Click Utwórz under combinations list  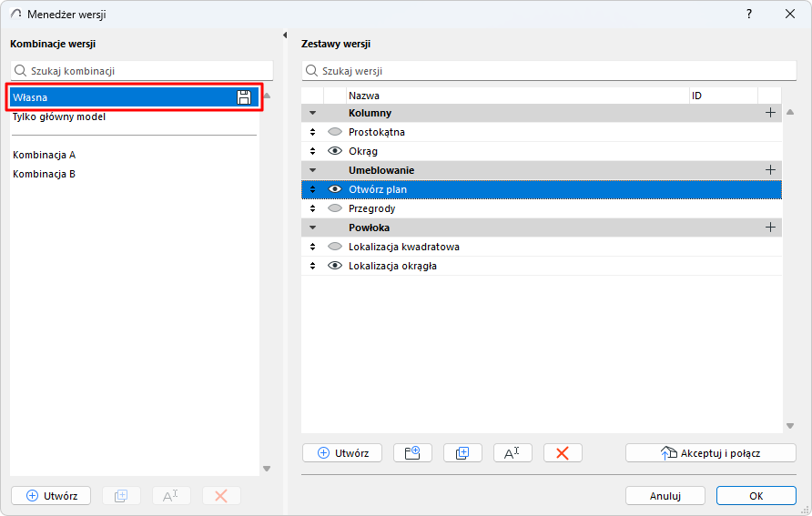(x=51, y=496)
